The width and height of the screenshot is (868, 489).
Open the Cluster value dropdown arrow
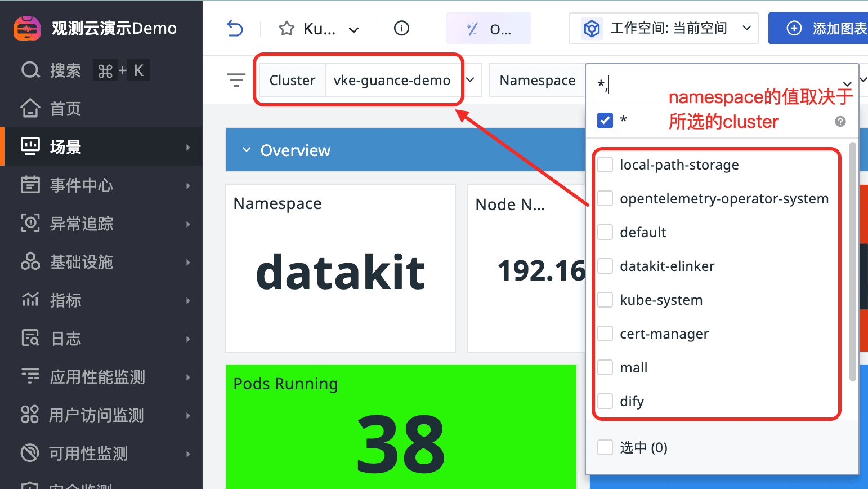pos(471,80)
